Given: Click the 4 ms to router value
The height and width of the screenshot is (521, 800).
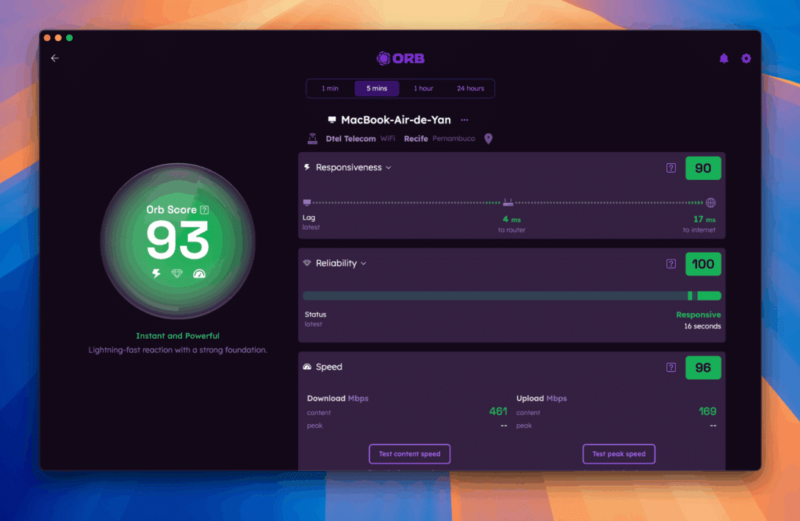Looking at the screenshot, I should click(x=512, y=219).
